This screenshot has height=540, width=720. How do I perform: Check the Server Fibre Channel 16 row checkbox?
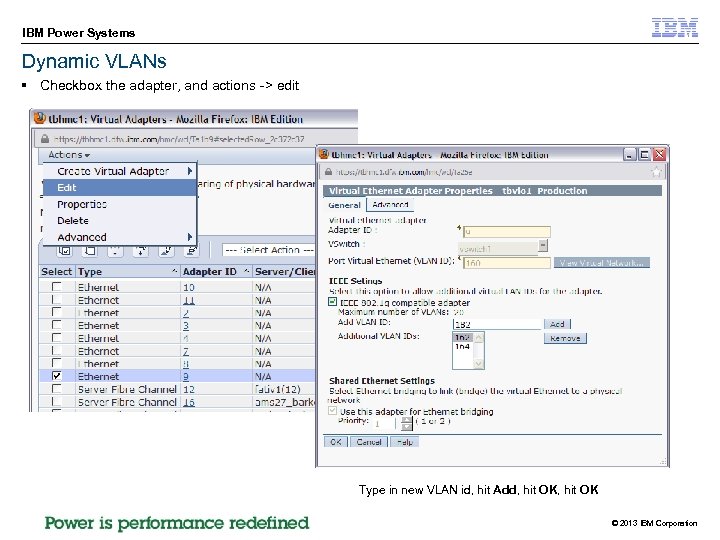(56, 402)
